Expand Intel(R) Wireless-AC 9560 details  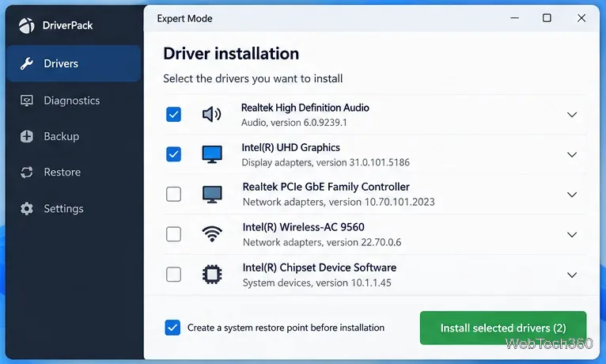[572, 234]
